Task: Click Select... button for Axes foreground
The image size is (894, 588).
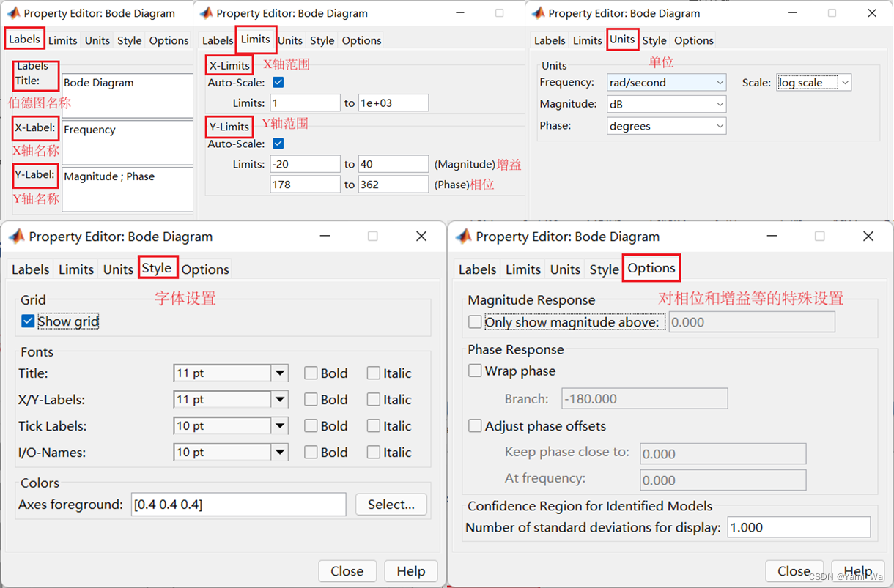Action: 391,505
